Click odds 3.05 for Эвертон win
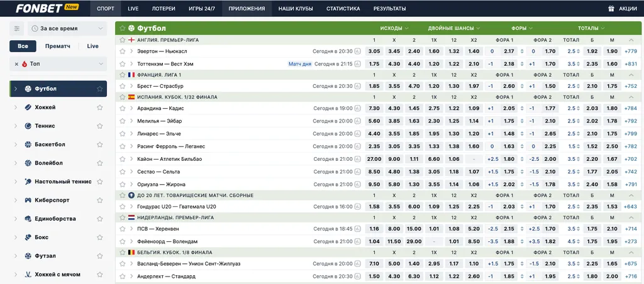The height and width of the screenshot is (284, 644). (x=374, y=52)
